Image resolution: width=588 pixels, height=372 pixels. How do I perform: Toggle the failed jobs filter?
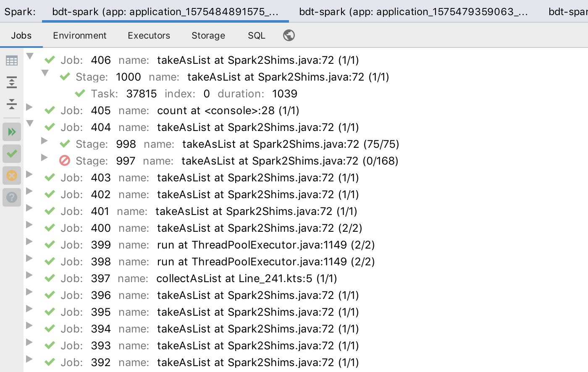tap(12, 176)
